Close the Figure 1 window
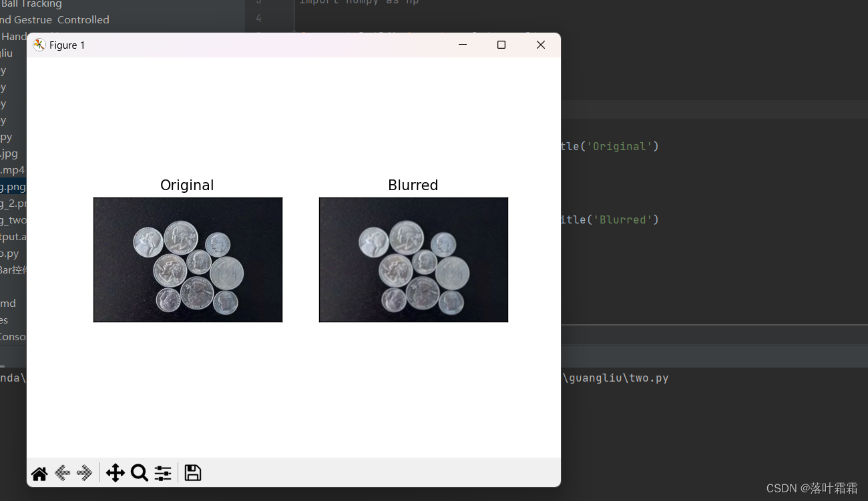The image size is (868, 501). 541,45
